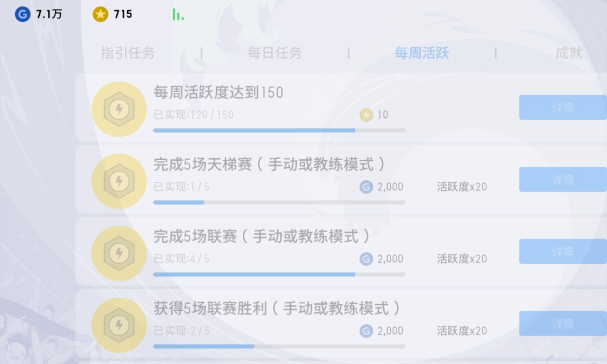This screenshot has width=607, height=364.
Task: Click the 120/150 weekly activity progress bar
Action: 279,130
